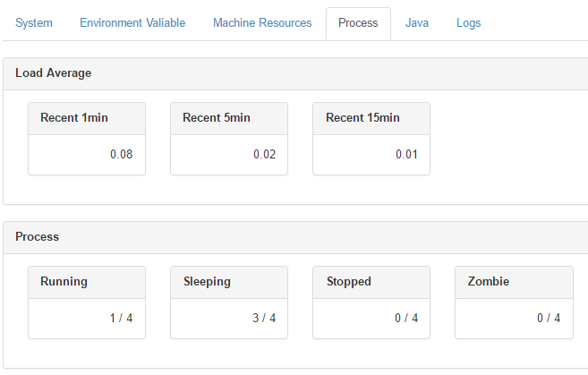The height and width of the screenshot is (375, 588).
Task: Click the Process panel heading below Load Average
Action: [38, 237]
